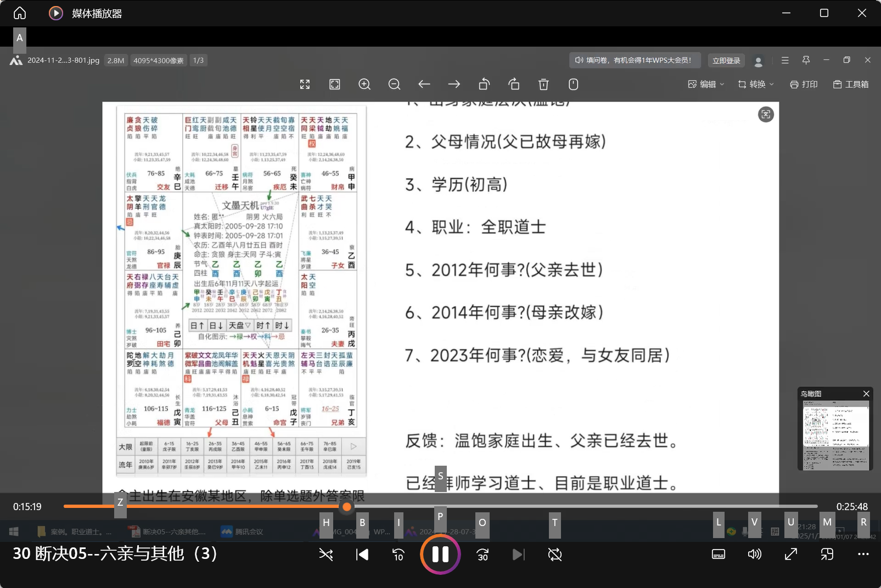Click the file name 2024-11-2...3-801.jpg label

(63, 60)
